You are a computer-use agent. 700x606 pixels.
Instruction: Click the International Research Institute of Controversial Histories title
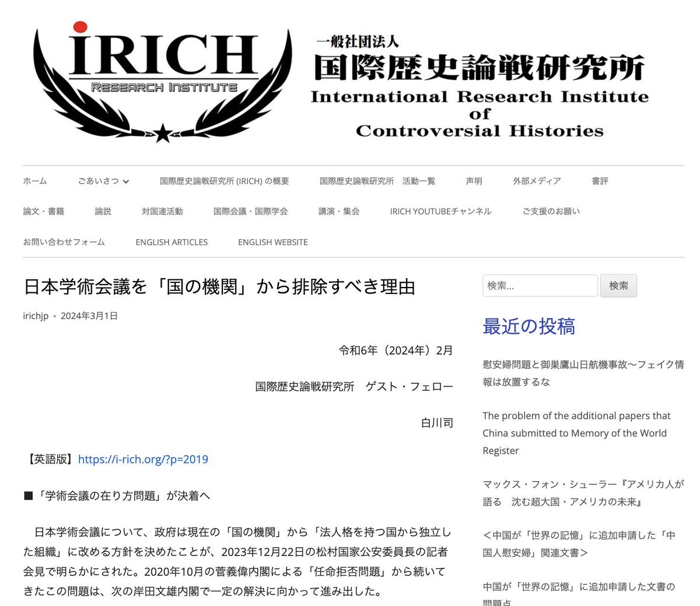[x=480, y=114]
